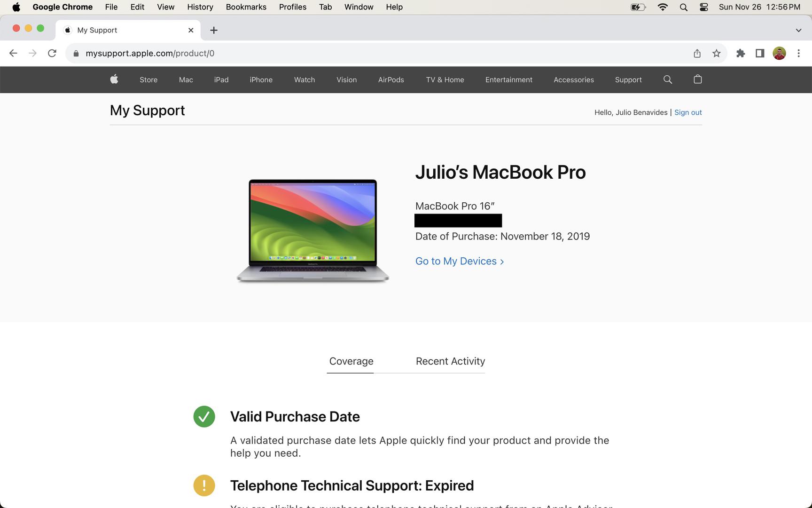The image size is (812, 508).
Task: Toggle the Chrome side panel icon
Action: point(760,53)
